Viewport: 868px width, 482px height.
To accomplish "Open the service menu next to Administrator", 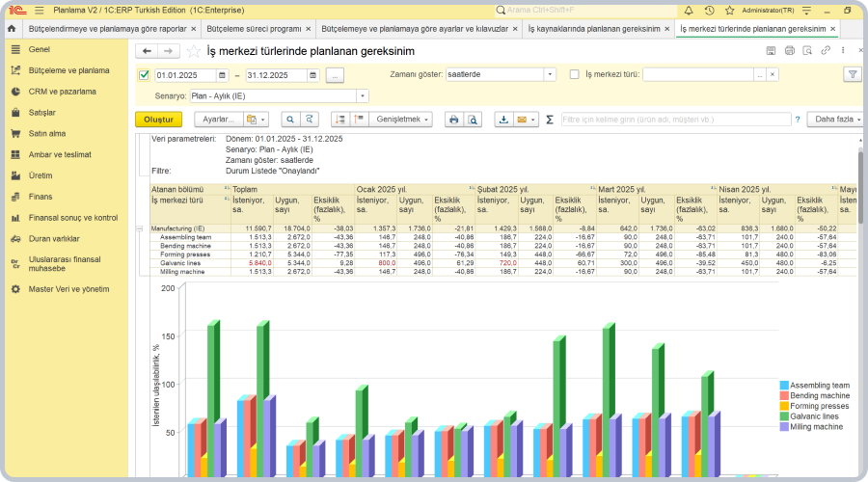I will 806,11.
